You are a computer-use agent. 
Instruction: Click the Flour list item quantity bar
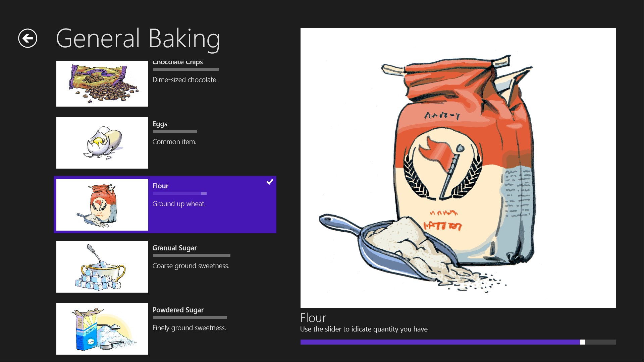coord(179,193)
